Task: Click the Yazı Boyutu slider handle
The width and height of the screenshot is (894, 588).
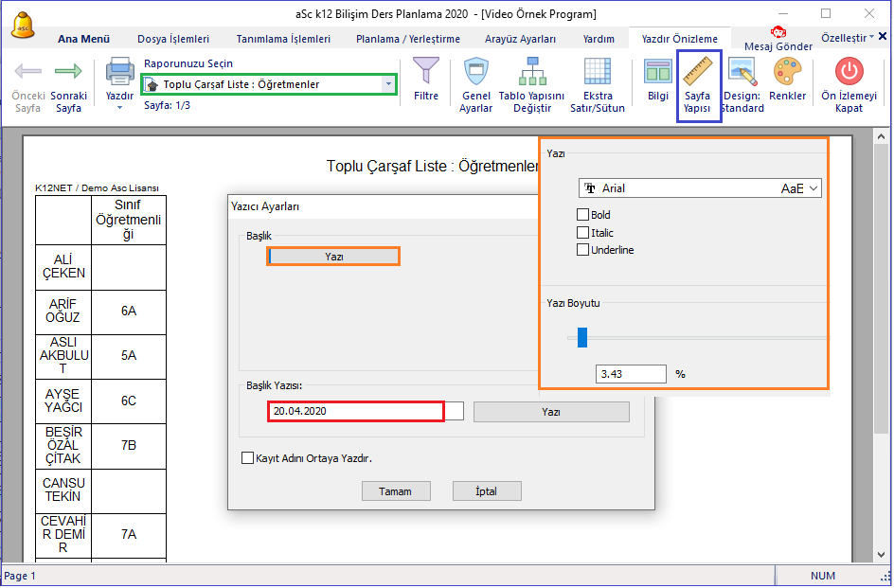Action: (582, 337)
